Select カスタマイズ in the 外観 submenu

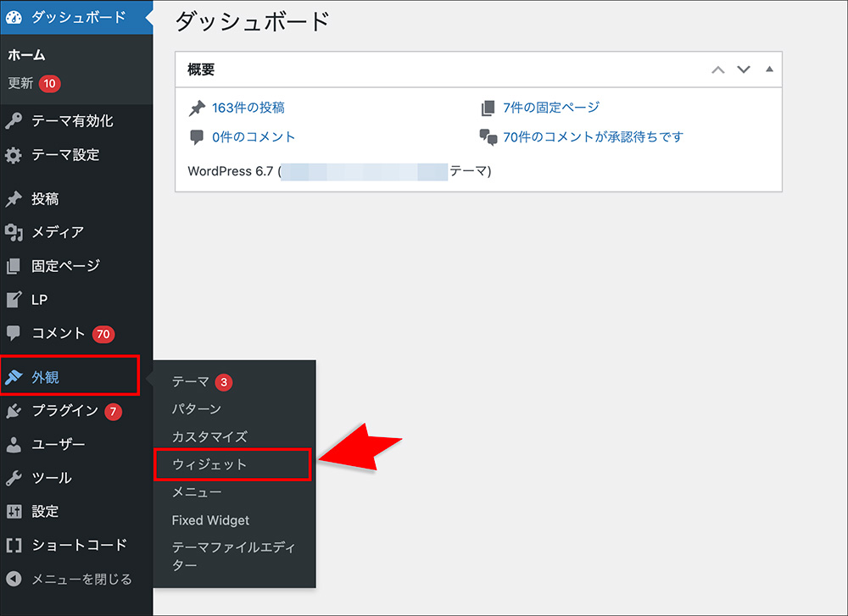point(209,436)
